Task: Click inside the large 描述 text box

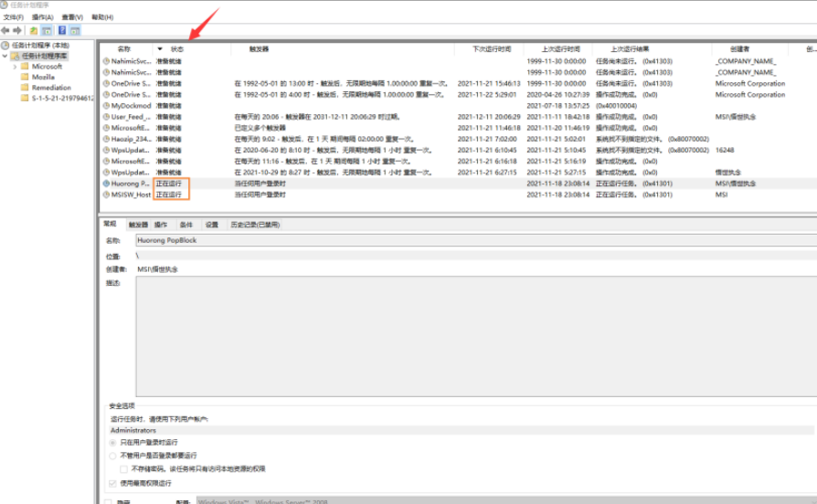Action: [x=476, y=336]
